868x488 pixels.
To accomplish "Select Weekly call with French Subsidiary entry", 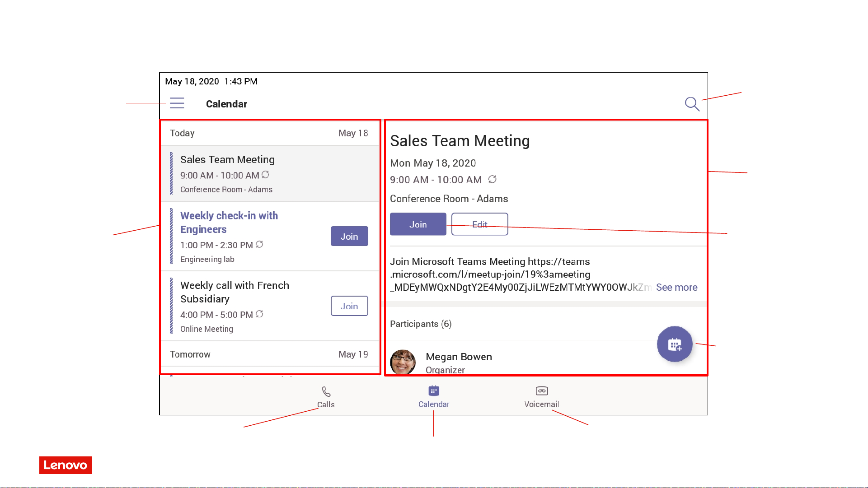I will click(x=270, y=306).
